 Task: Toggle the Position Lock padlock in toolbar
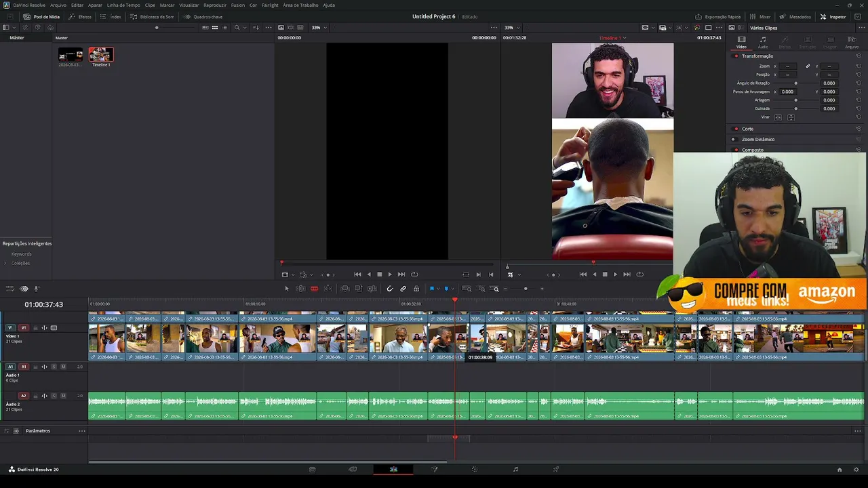pyautogui.click(x=416, y=289)
